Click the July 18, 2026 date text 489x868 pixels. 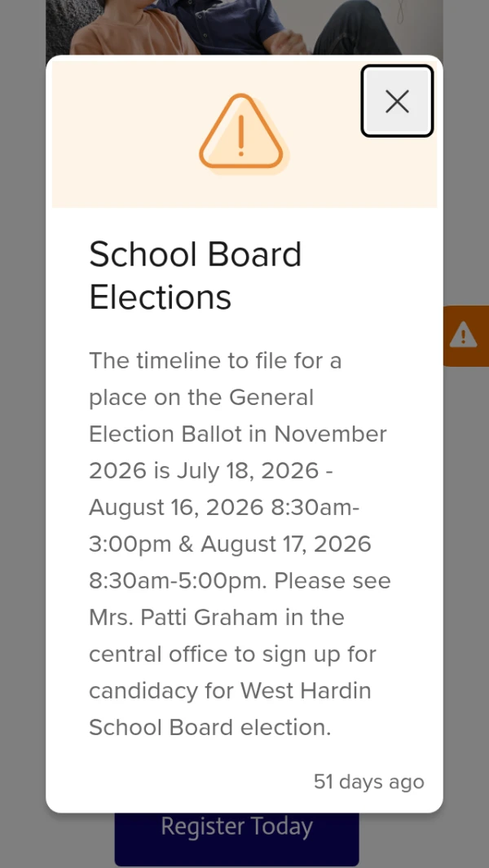[248, 471]
